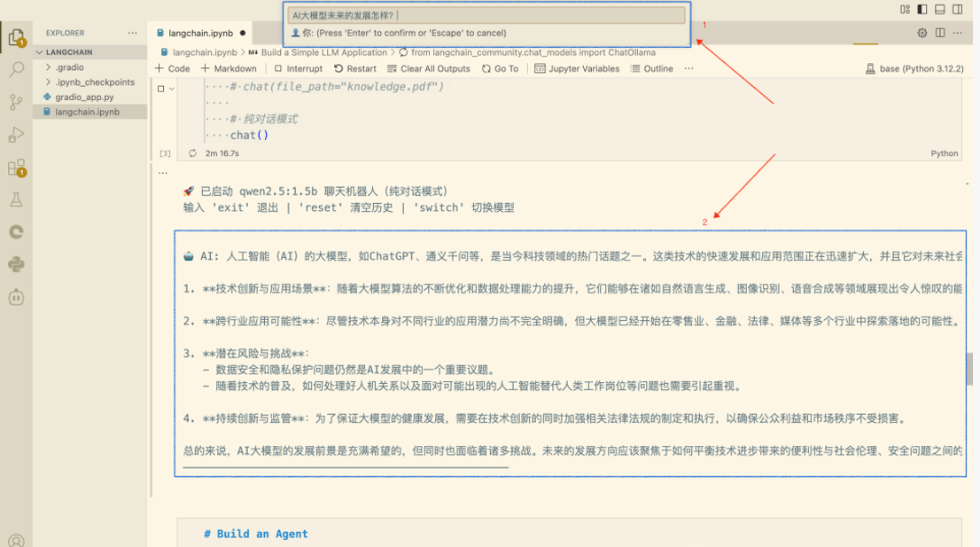Click the # Build an Agent heading
Screen dimensions: 980x547
[255, 534]
